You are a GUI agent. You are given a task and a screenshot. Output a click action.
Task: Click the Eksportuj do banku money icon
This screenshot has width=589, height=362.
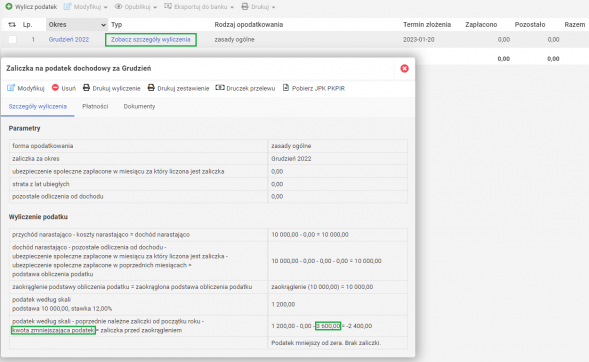pyautogui.click(x=168, y=6)
